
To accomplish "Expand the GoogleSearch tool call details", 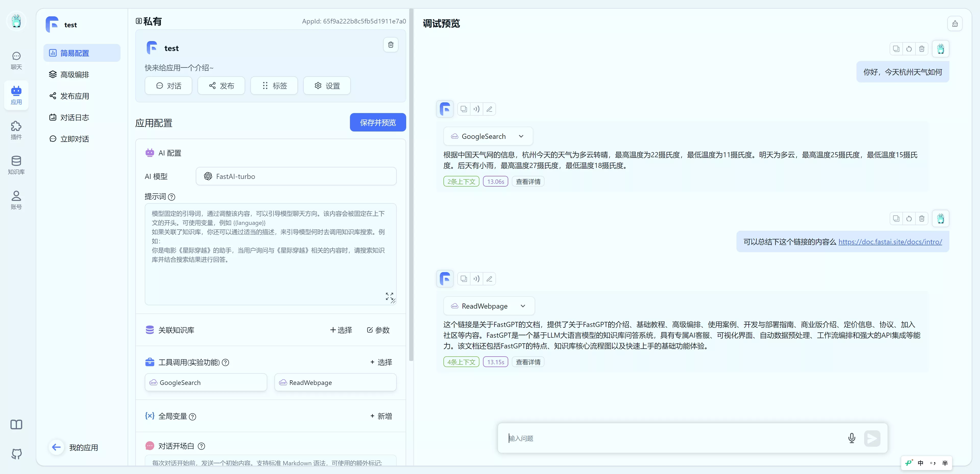I will (x=522, y=136).
